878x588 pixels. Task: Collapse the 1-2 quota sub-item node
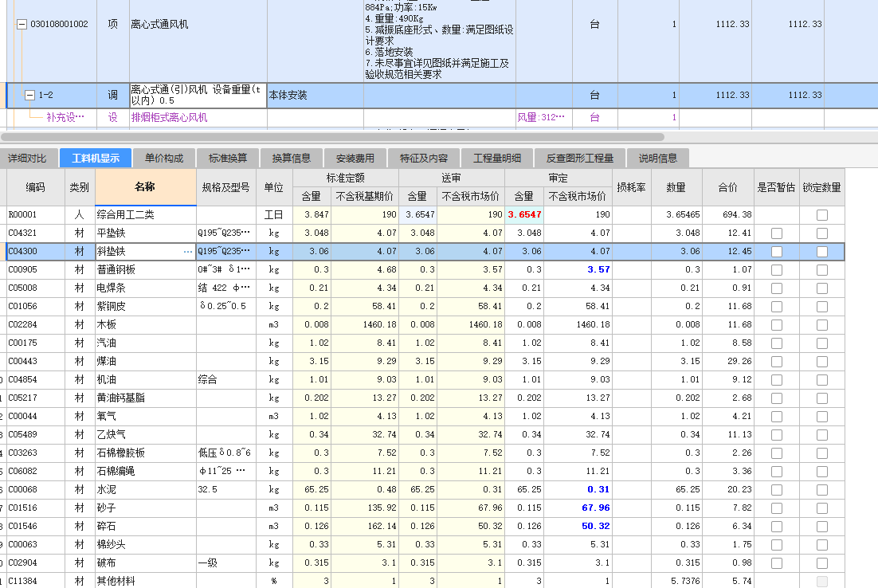(29, 95)
